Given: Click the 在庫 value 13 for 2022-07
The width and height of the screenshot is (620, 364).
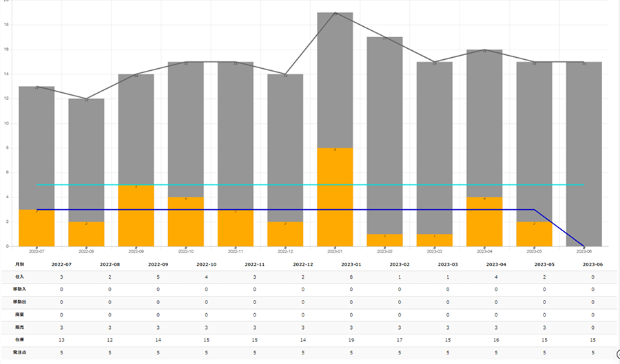Looking at the screenshot, I should click(x=61, y=340).
